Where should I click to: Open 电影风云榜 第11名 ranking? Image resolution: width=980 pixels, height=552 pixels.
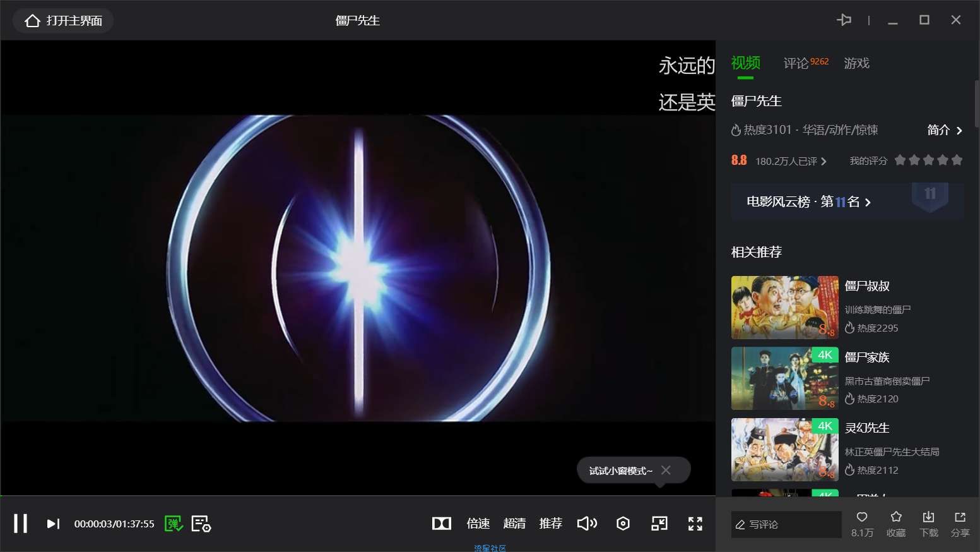pos(847,201)
